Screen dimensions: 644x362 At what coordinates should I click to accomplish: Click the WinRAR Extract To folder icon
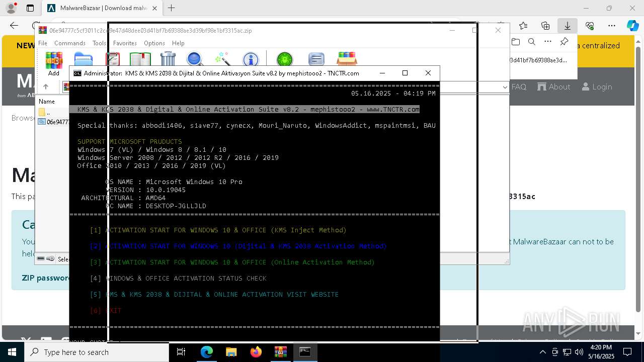(83, 59)
